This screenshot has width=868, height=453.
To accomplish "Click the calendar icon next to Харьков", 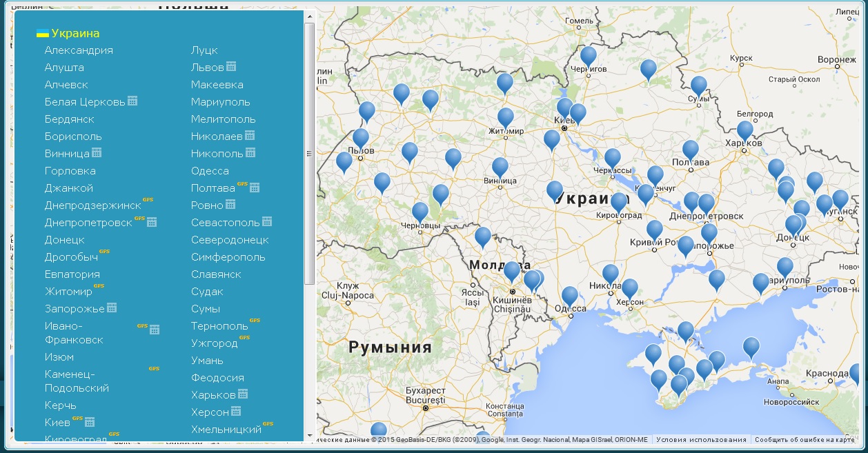I will [x=243, y=394].
